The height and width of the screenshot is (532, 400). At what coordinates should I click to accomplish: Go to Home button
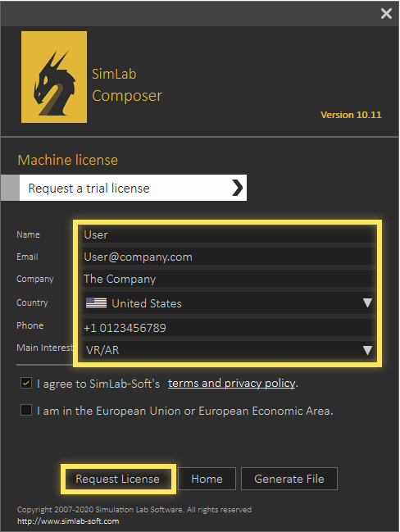207,479
